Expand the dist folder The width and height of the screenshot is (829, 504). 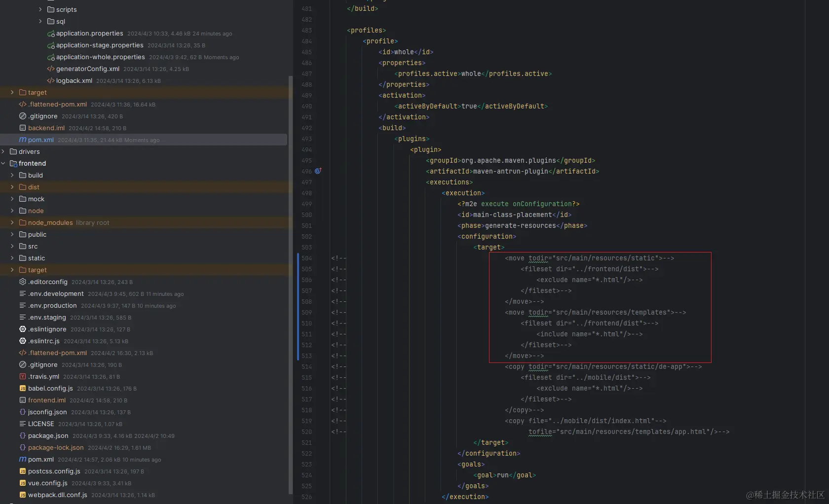12,187
